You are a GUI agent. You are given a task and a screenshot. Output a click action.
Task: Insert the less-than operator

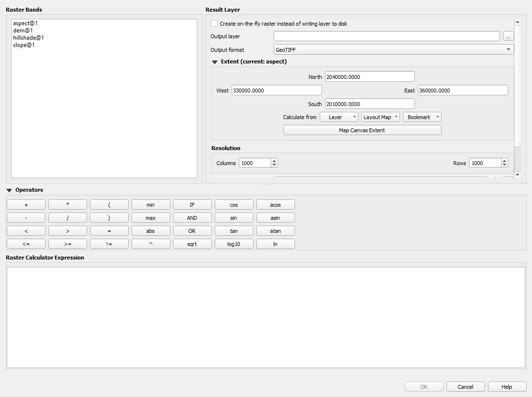[x=26, y=231]
